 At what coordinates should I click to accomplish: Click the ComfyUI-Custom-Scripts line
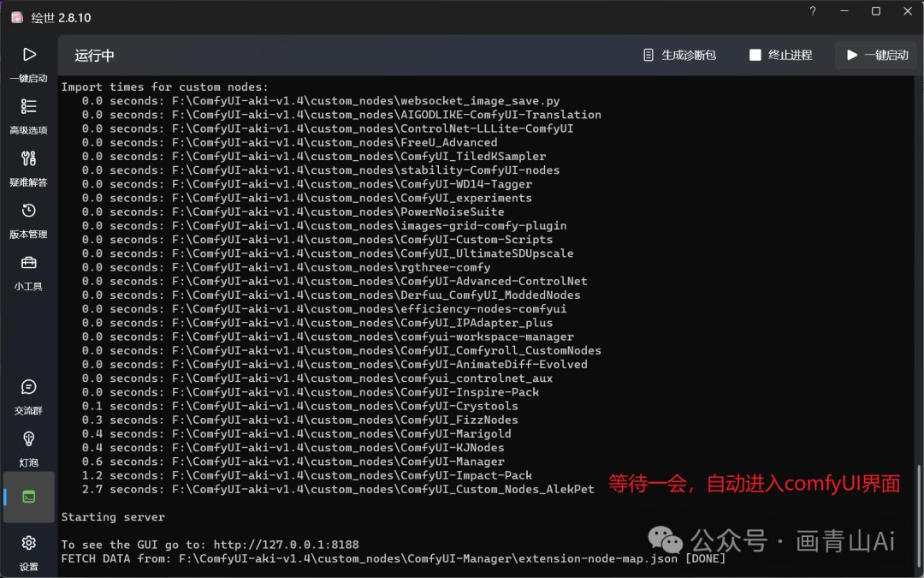point(317,240)
